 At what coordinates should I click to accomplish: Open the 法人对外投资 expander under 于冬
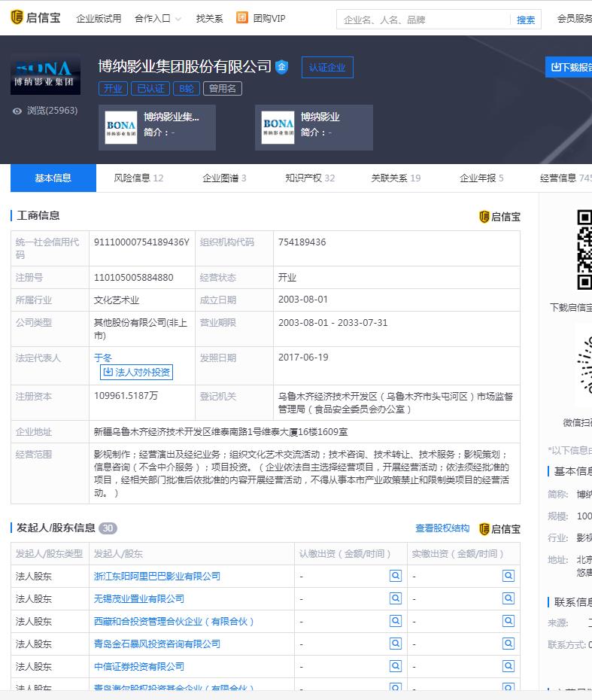coord(136,372)
